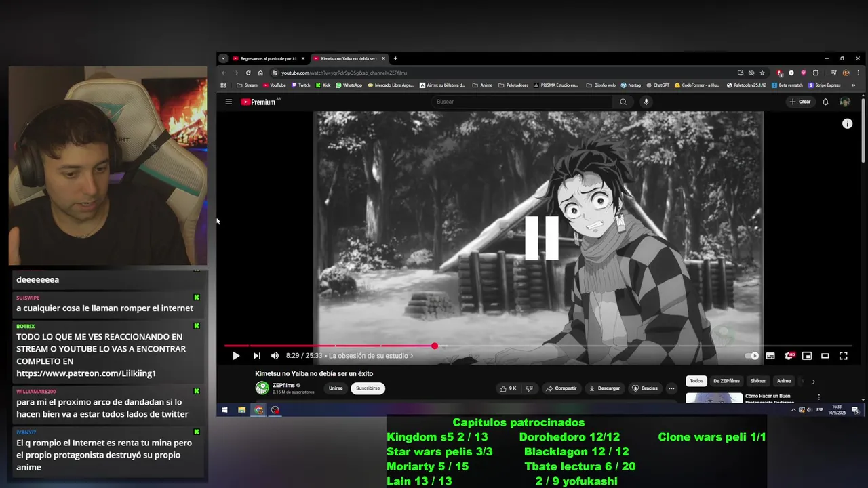Open the YouTube account avatar menu
The width and height of the screenshot is (868, 488).
click(x=845, y=102)
